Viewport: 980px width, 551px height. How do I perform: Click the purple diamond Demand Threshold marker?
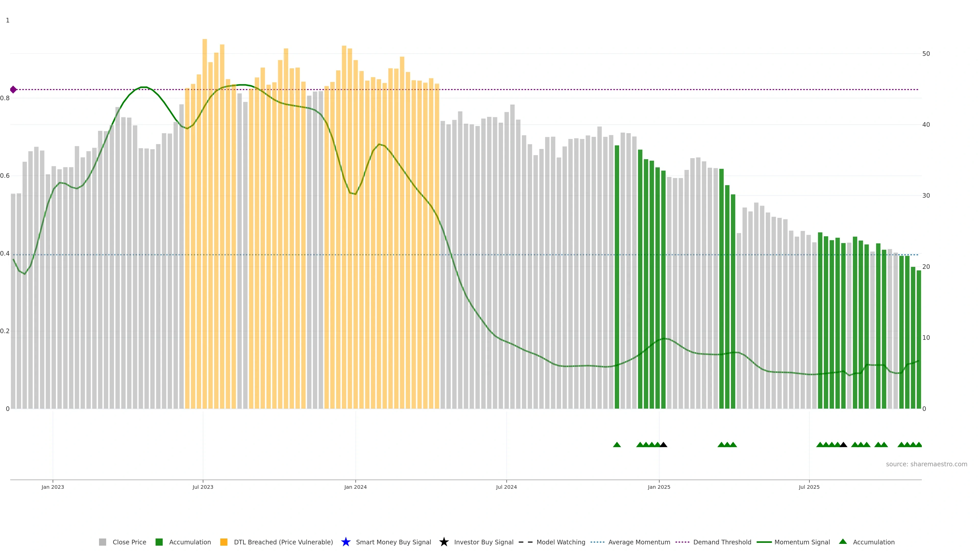pyautogui.click(x=13, y=90)
